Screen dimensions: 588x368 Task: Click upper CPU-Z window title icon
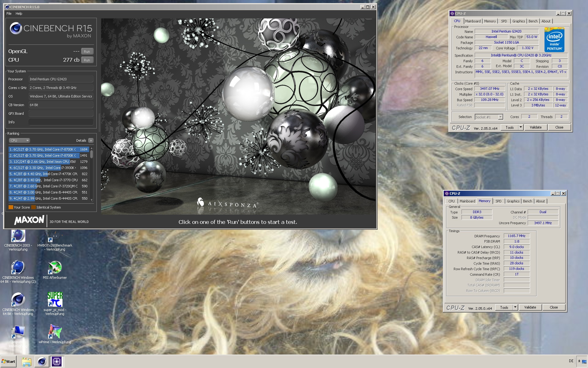452,13
